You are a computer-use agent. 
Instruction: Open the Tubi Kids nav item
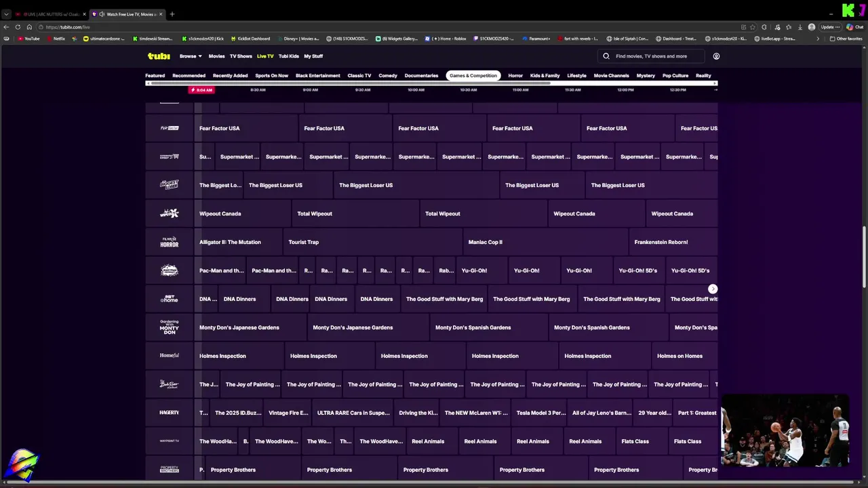[289, 56]
